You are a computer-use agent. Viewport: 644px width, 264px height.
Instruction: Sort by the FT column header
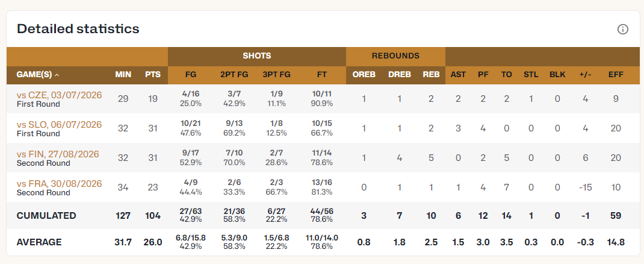click(322, 75)
